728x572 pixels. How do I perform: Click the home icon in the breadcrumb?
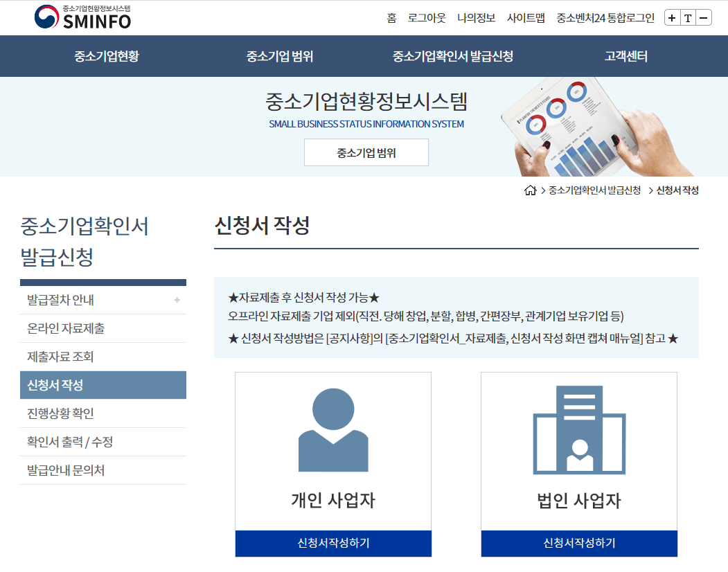pyautogui.click(x=530, y=190)
